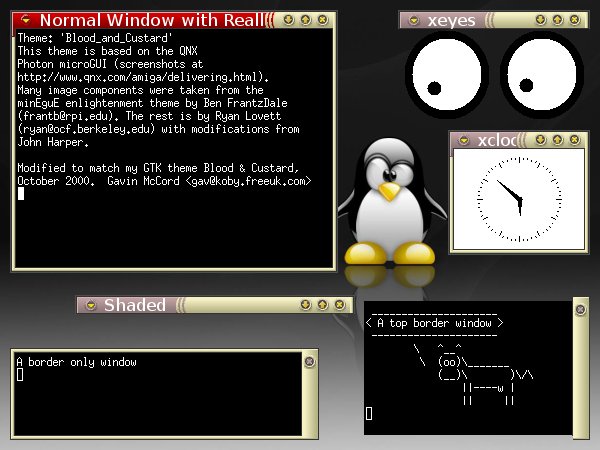Click the up-arrow button on xclock title bar
The height and width of the screenshot is (450, 600).
coord(558,140)
